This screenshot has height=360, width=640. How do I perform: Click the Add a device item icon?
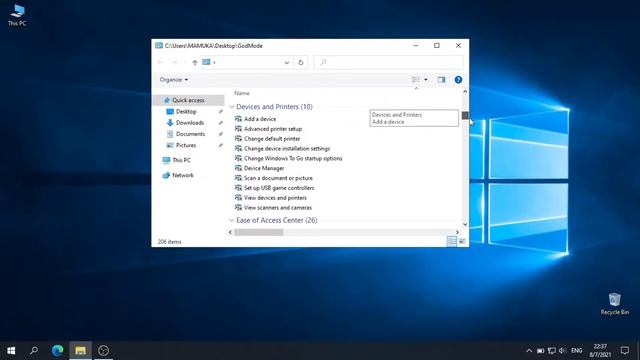click(238, 119)
